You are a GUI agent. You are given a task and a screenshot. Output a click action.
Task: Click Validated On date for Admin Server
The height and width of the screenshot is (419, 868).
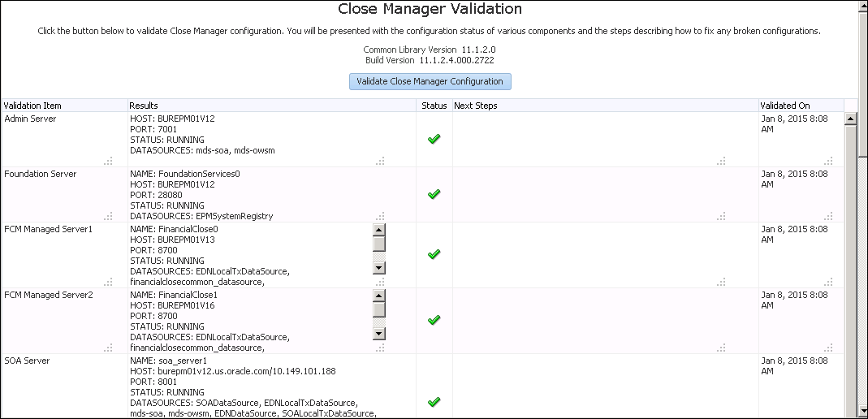(795, 124)
